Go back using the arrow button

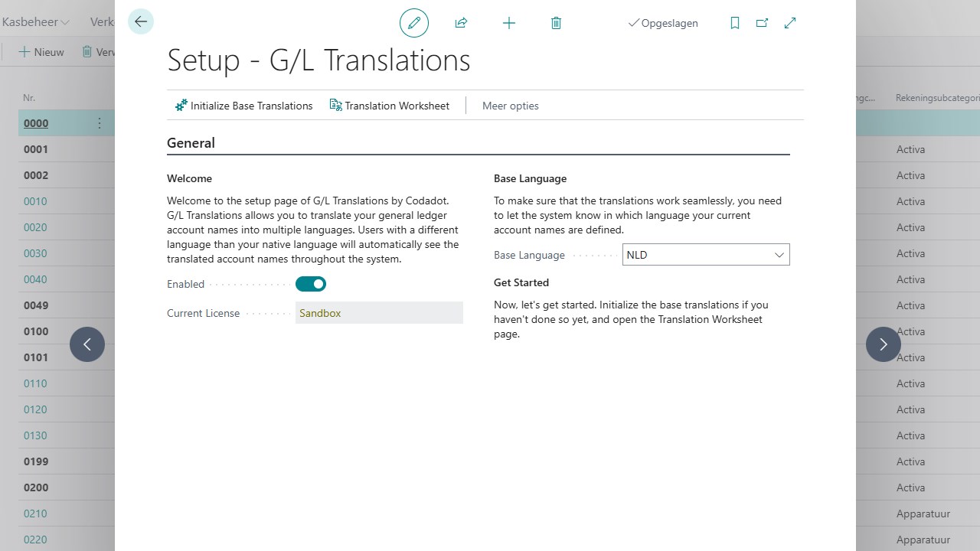141,21
